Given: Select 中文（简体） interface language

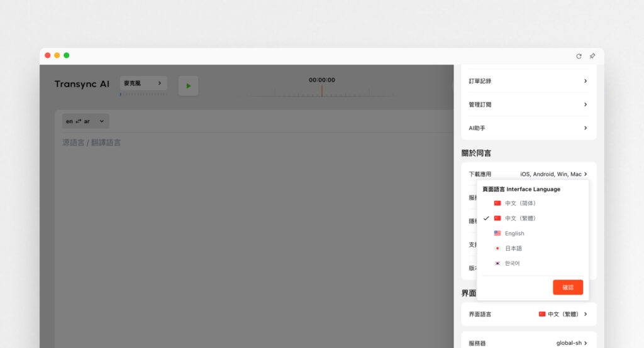Looking at the screenshot, I should tap(520, 203).
